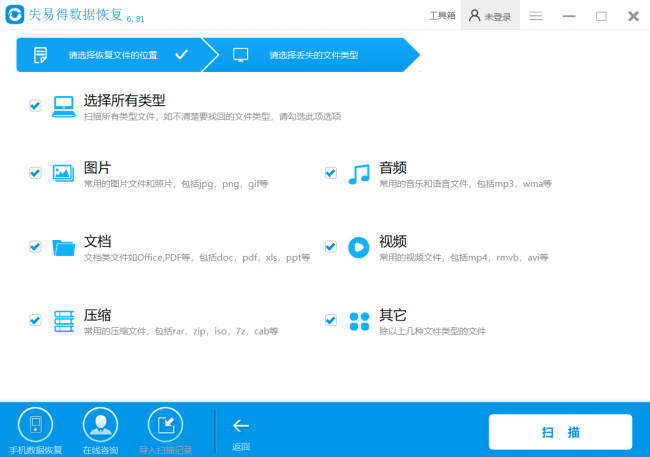Uncheck the 图片 checkbox
This screenshot has width=650, height=457.
tap(35, 173)
